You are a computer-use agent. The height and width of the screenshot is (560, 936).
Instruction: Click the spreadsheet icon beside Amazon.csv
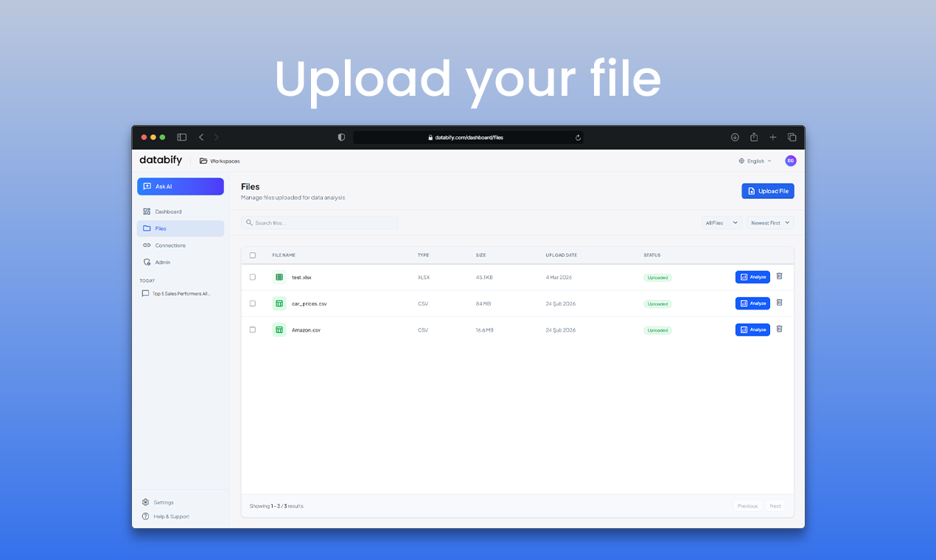pos(279,329)
